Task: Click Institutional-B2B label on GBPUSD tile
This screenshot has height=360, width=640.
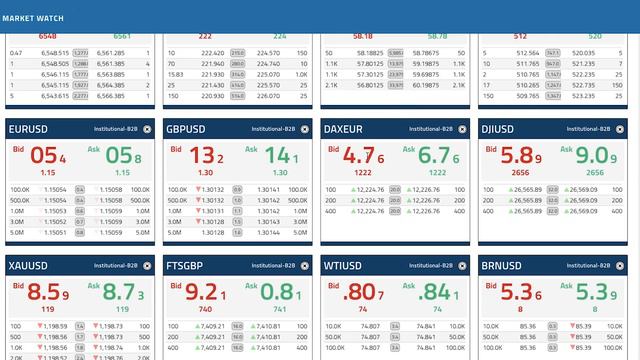Action: [273, 129]
